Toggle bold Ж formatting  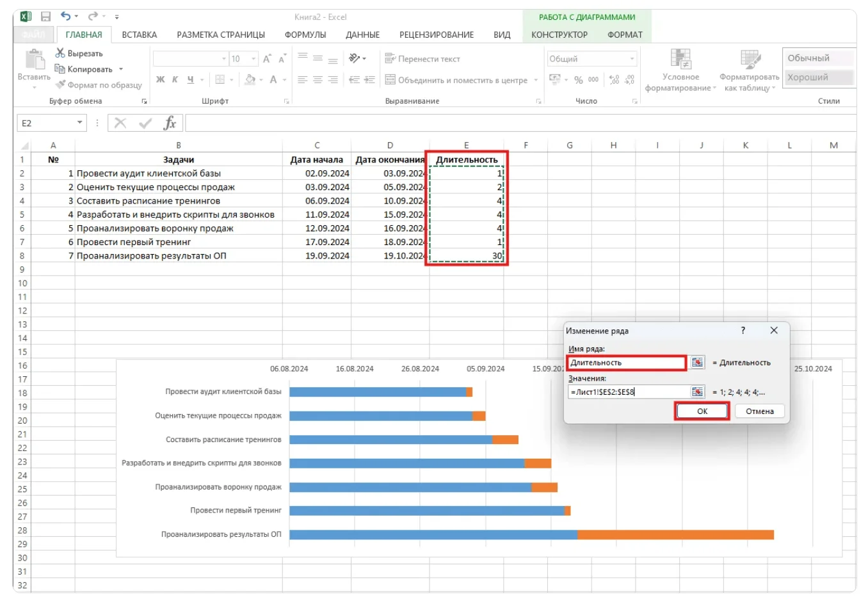[160, 80]
